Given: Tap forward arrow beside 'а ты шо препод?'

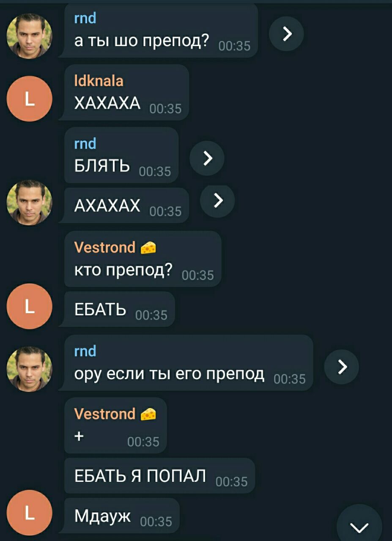Looking at the screenshot, I should tap(286, 34).
